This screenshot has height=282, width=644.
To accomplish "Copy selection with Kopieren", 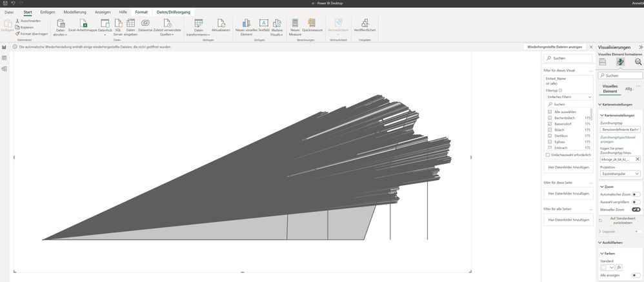I will (25, 27).
